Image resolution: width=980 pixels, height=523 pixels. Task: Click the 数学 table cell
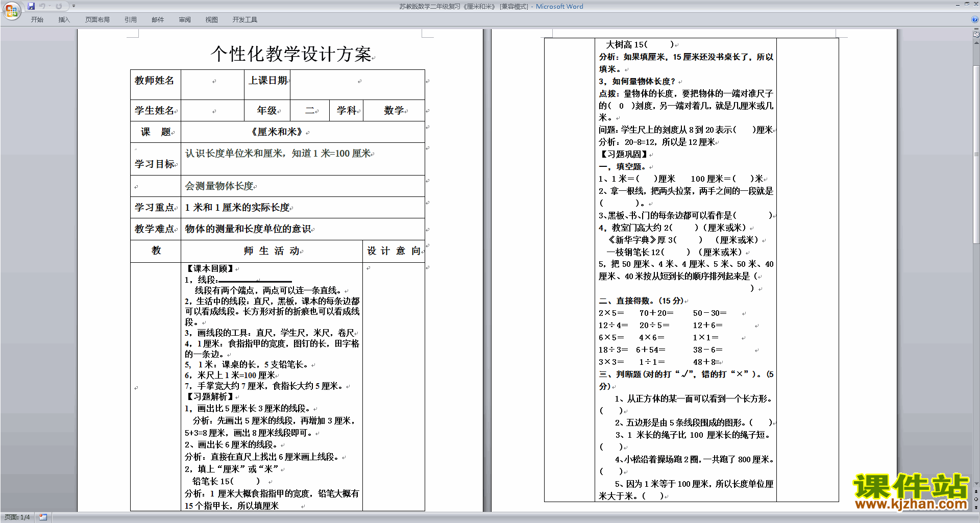click(x=394, y=110)
